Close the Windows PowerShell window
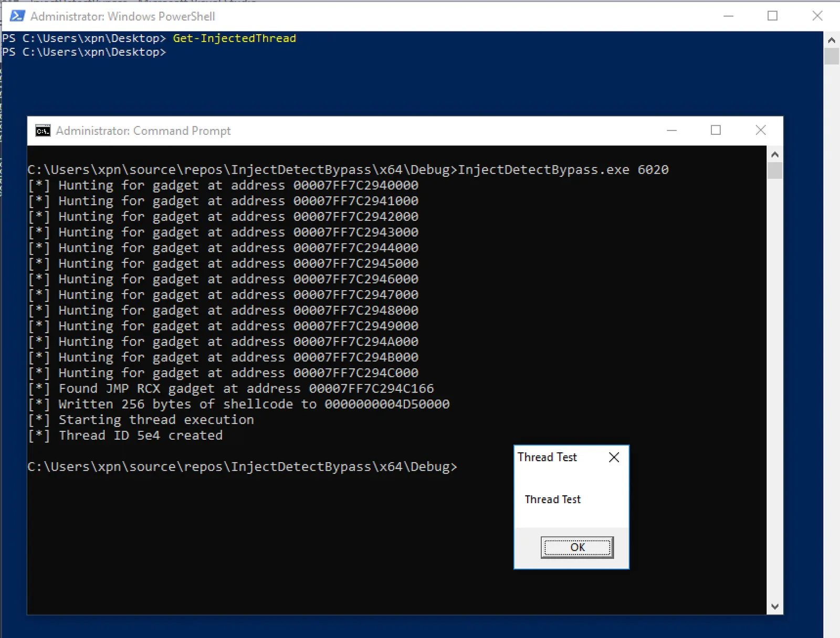This screenshot has height=638, width=840. [x=817, y=16]
